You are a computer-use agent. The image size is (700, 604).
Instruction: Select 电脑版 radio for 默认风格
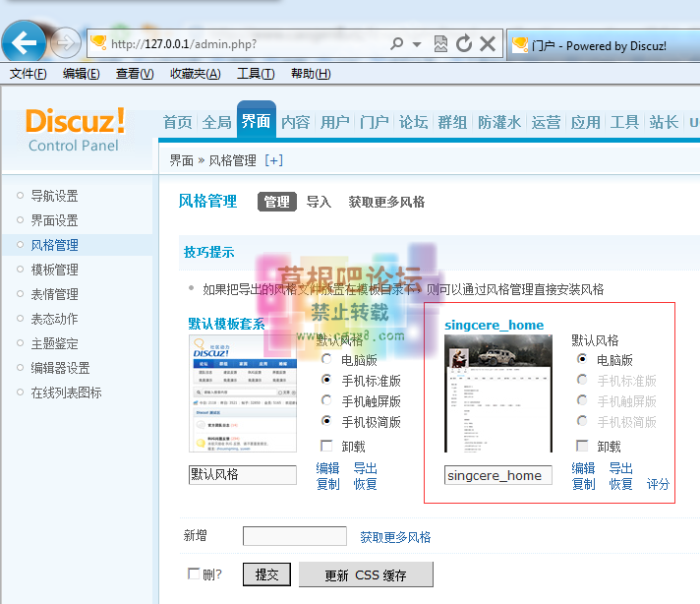pos(326,359)
